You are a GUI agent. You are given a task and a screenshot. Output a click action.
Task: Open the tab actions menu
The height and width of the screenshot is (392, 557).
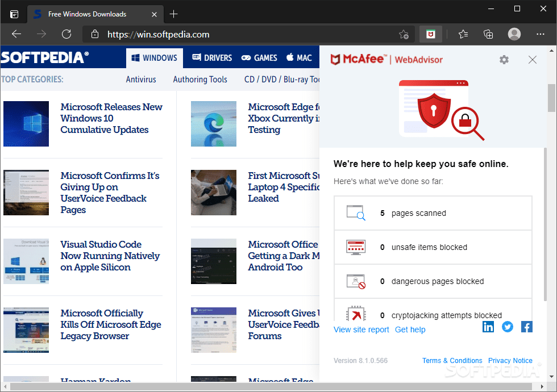tap(14, 14)
